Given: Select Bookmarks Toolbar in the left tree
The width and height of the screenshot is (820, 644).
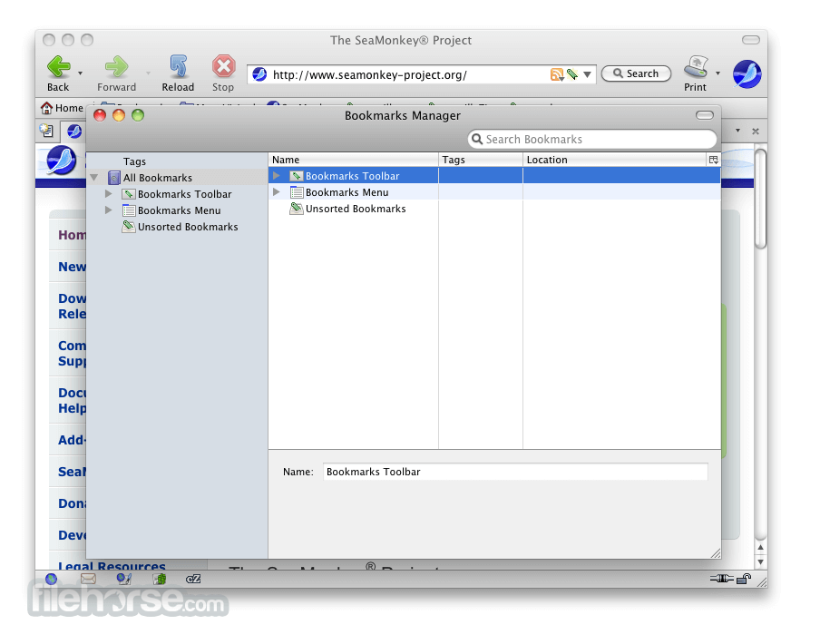Looking at the screenshot, I should click(x=185, y=194).
